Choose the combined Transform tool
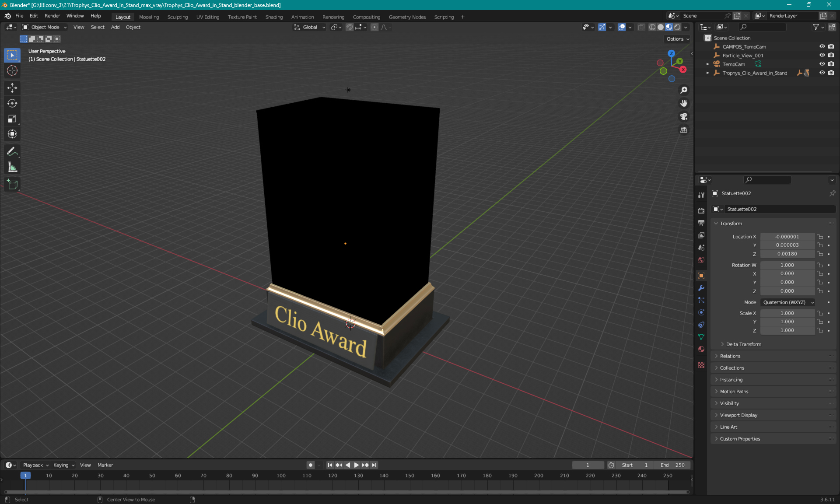 pos(12,134)
